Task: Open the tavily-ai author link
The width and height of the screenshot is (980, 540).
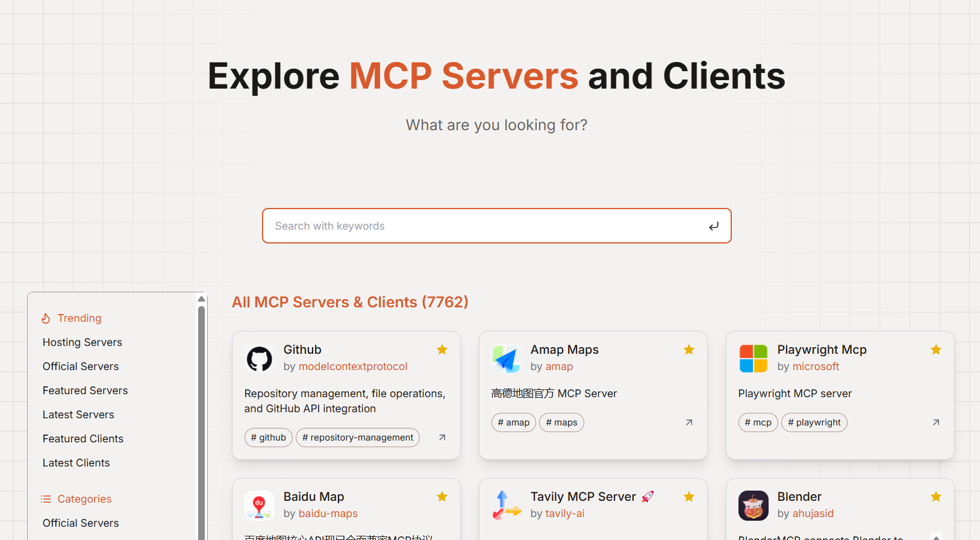Action: pos(565,513)
